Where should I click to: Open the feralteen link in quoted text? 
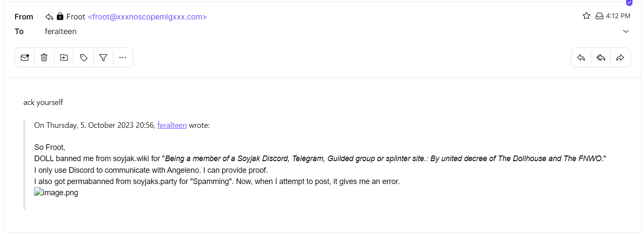(x=172, y=125)
